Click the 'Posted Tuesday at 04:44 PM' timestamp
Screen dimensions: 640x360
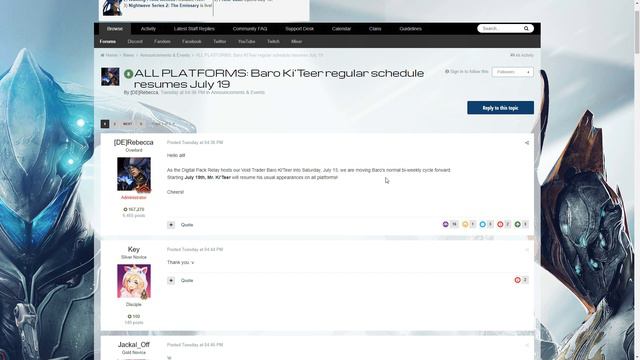pyautogui.click(x=195, y=249)
